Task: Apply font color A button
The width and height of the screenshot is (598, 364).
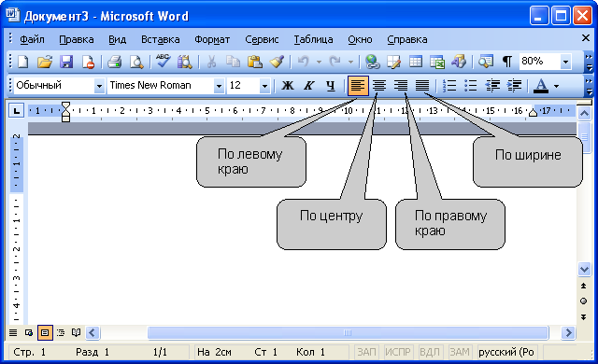Action: click(x=541, y=86)
